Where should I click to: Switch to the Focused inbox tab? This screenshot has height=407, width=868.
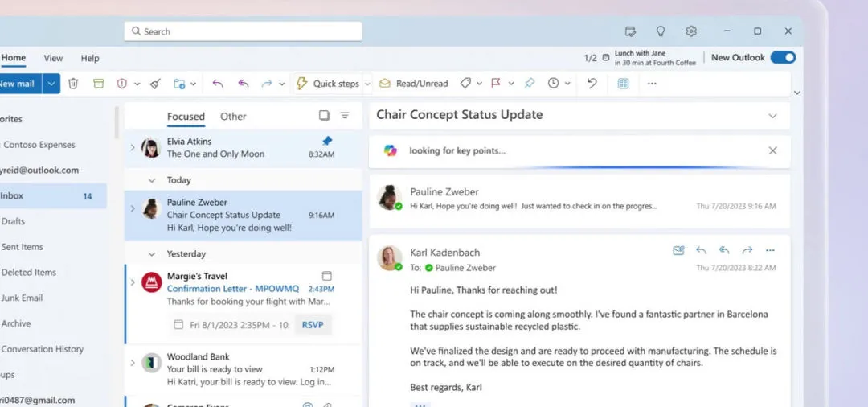pyautogui.click(x=186, y=117)
